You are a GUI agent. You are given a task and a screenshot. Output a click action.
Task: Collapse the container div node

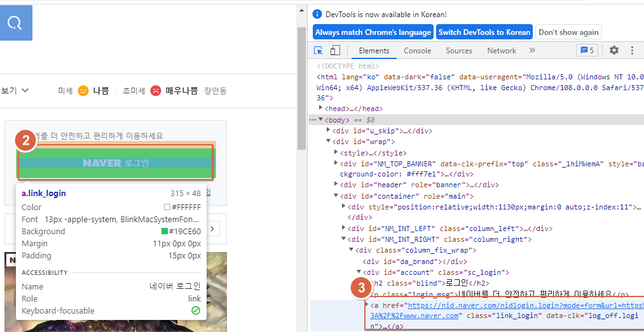click(x=336, y=196)
